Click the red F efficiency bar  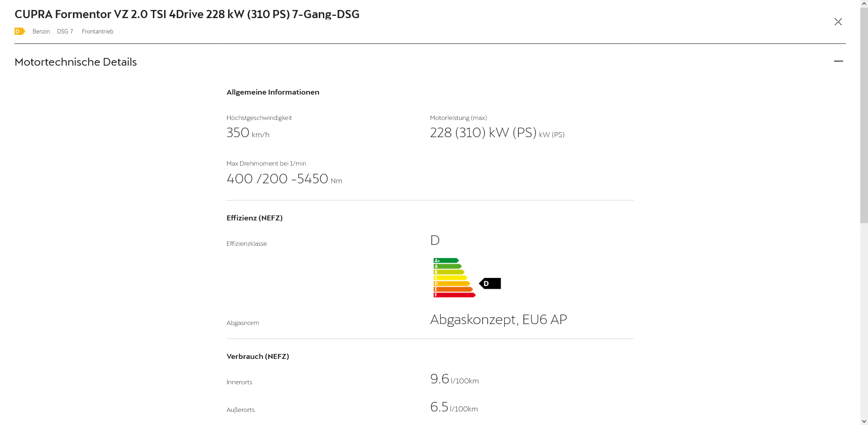pyautogui.click(x=454, y=295)
